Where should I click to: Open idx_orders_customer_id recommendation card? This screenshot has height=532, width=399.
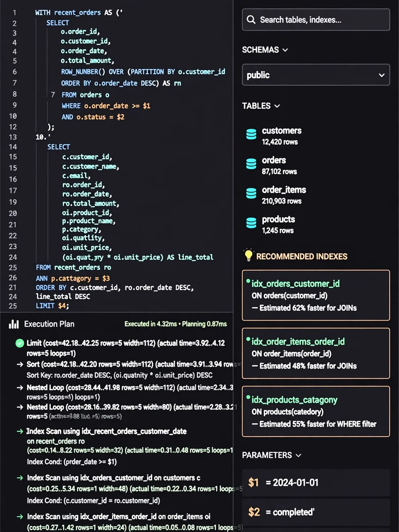point(316,295)
